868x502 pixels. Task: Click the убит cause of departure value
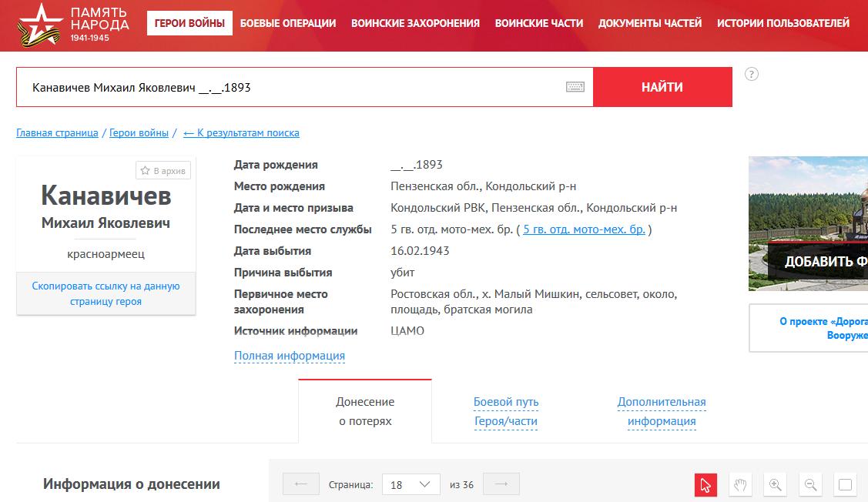(403, 273)
